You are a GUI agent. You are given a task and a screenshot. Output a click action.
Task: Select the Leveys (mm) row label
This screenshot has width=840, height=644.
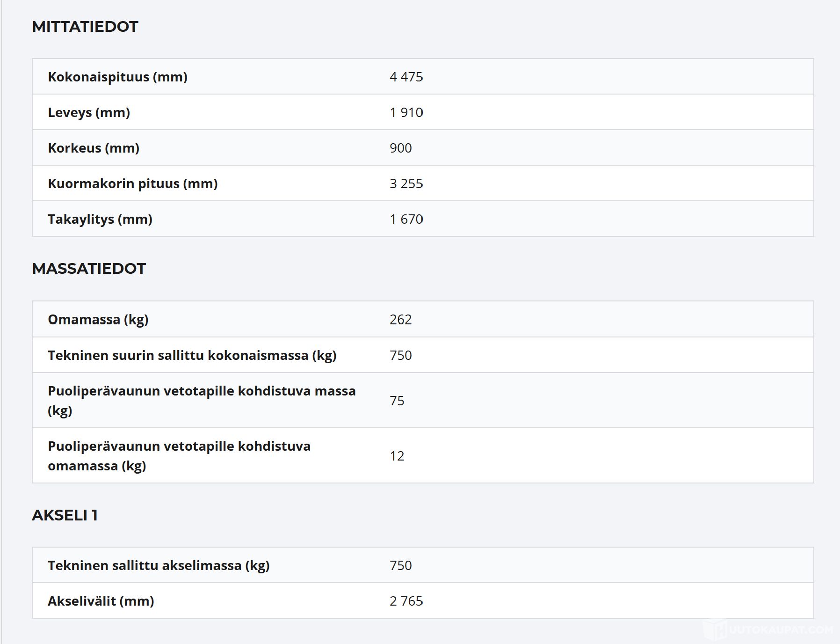(x=89, y=112)
